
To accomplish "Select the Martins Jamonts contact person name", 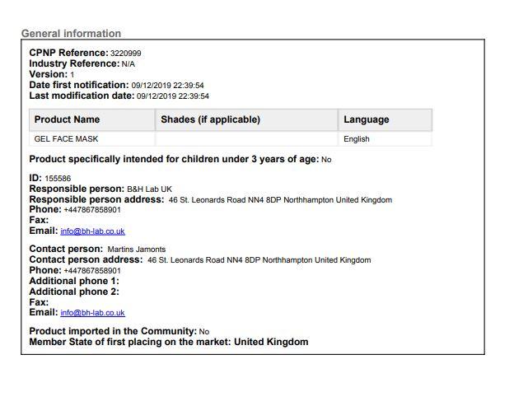I will coord(136,250).
